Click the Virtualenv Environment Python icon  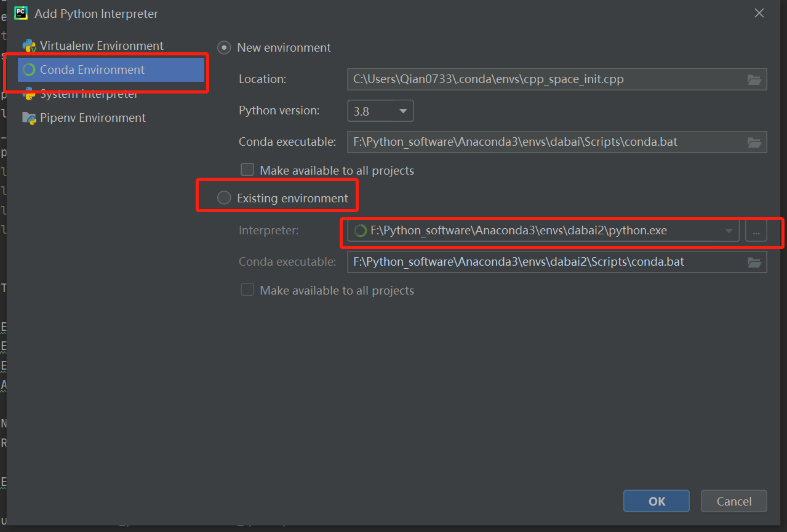pyautogui.click(x=29, y=46)
